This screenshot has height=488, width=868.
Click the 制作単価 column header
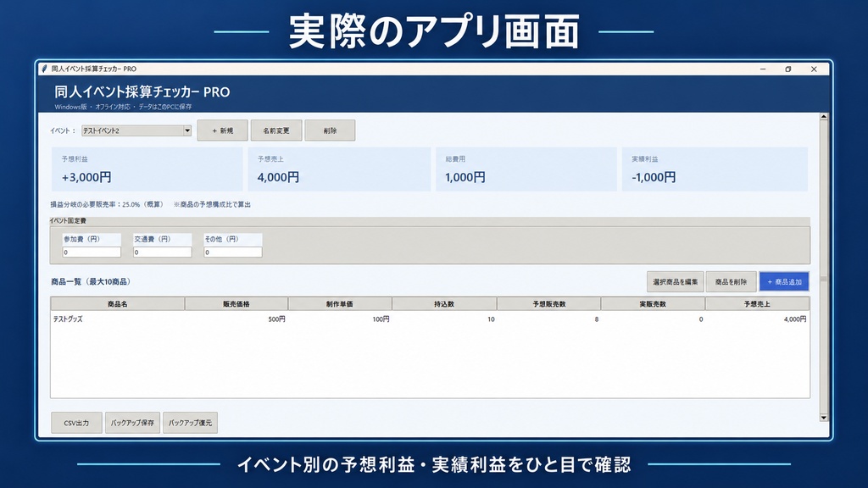coord(340,304)
